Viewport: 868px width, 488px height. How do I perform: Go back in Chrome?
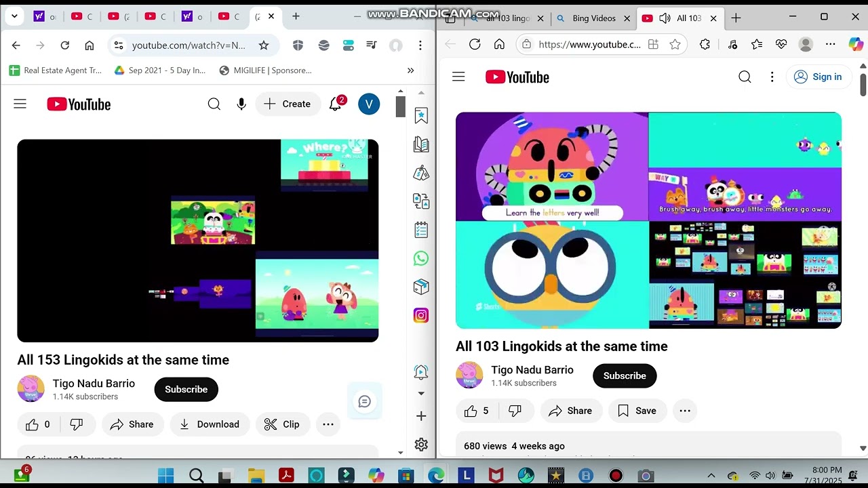(x=16, y=45)
